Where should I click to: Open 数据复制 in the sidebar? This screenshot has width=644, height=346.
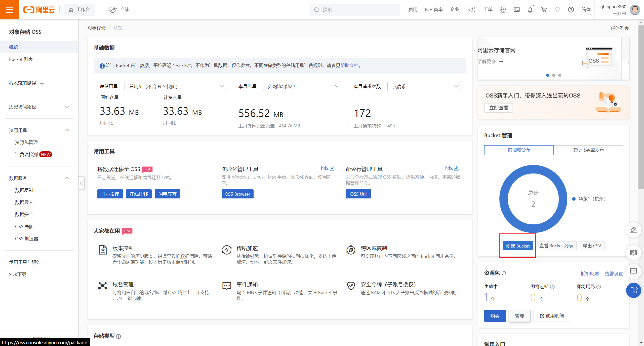tap(24, 190)
